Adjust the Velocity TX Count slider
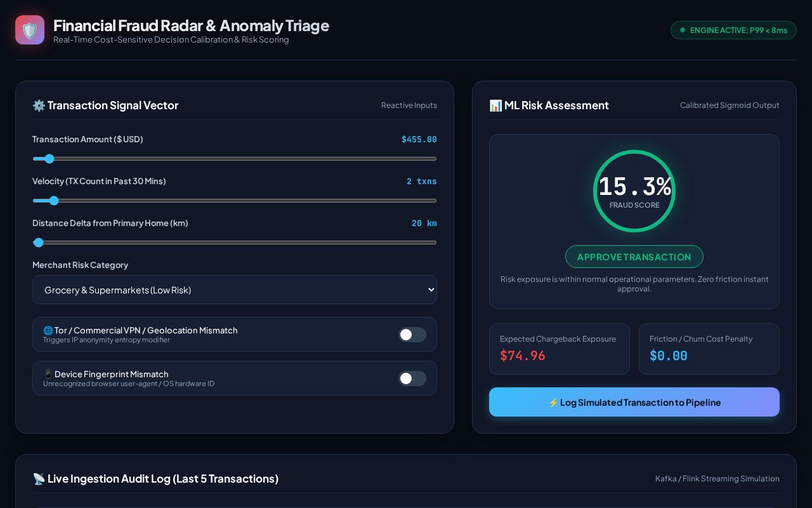812x508 pixels. [x=235, y=201]
